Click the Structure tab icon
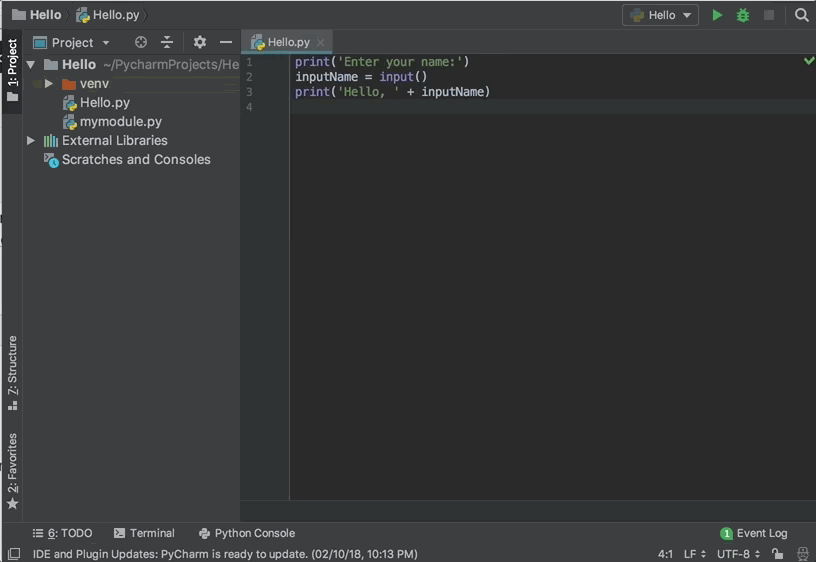The height and width of the screenshot is (562, 816). coord(12,405)
